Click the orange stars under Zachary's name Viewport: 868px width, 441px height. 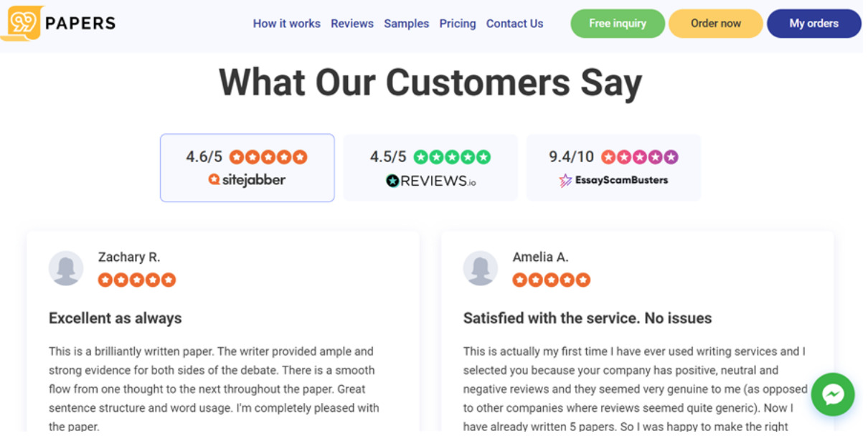(136, 280)
